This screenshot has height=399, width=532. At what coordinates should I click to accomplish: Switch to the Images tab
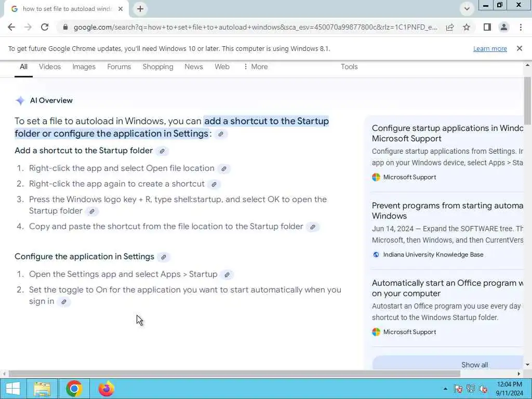pos(84,67)
